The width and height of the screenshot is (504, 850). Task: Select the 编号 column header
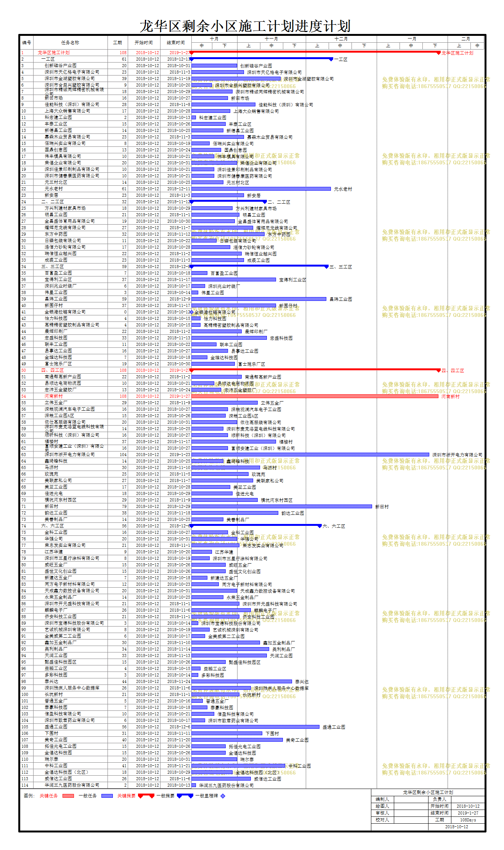(x=27, y=43)
